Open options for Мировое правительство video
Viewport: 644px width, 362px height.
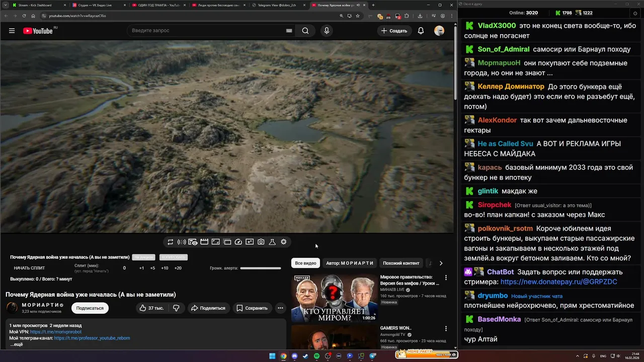(446, 278)
